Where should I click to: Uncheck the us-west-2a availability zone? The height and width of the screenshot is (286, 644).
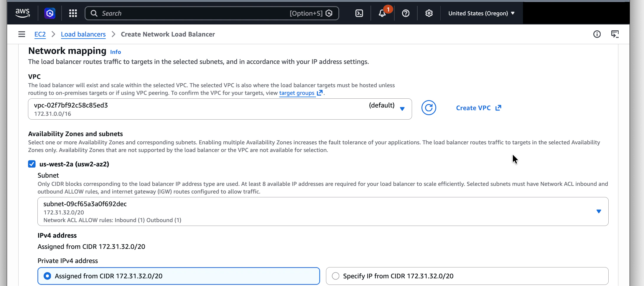click(32, 164)
